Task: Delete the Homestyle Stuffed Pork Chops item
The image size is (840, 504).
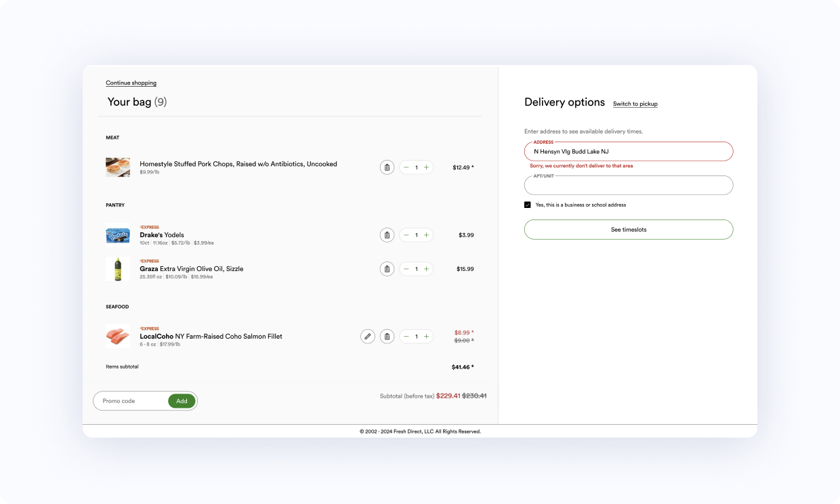Action: [x=387, y=167]
